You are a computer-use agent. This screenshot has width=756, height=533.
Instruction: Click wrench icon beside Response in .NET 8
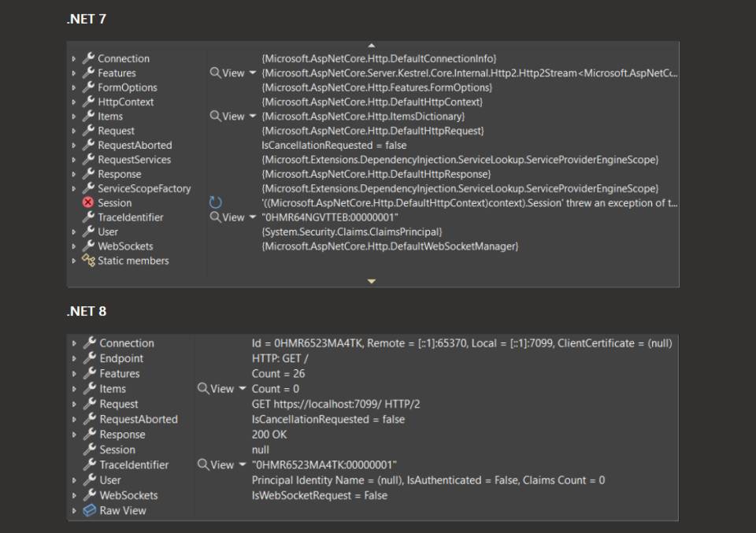[90, 434]
